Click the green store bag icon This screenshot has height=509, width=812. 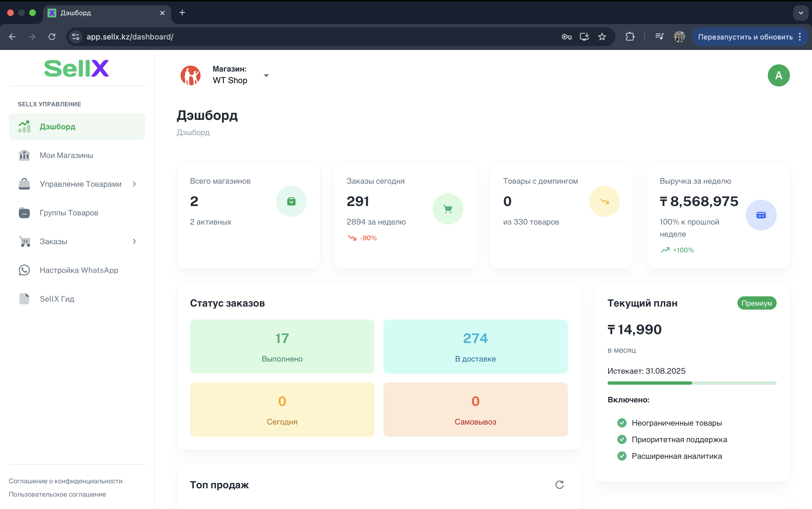pyautogui.click(x=291, y=201)
